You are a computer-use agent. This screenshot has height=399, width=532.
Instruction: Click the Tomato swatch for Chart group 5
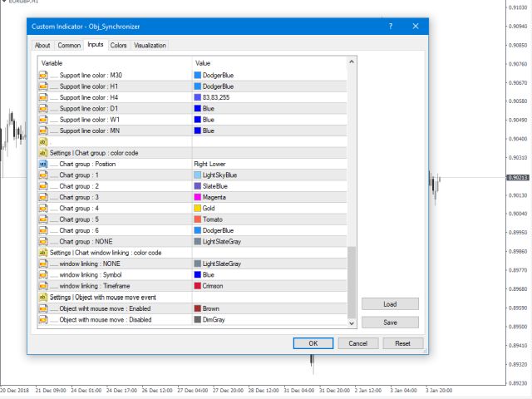click(198, 219)
